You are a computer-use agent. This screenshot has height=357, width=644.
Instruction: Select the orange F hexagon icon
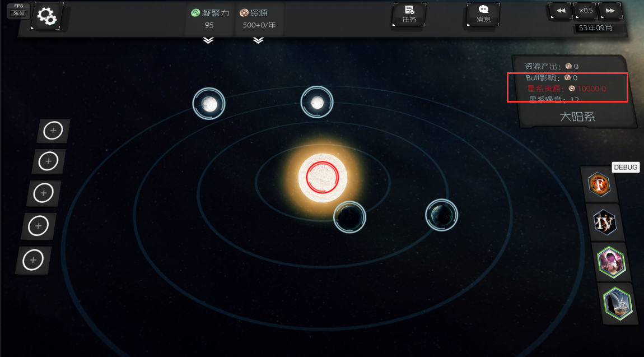[599, 184]
